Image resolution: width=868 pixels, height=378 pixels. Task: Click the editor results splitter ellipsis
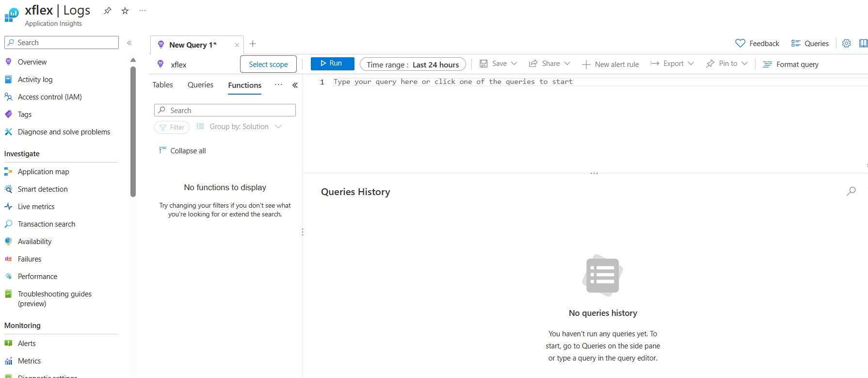tap(594, 173)
